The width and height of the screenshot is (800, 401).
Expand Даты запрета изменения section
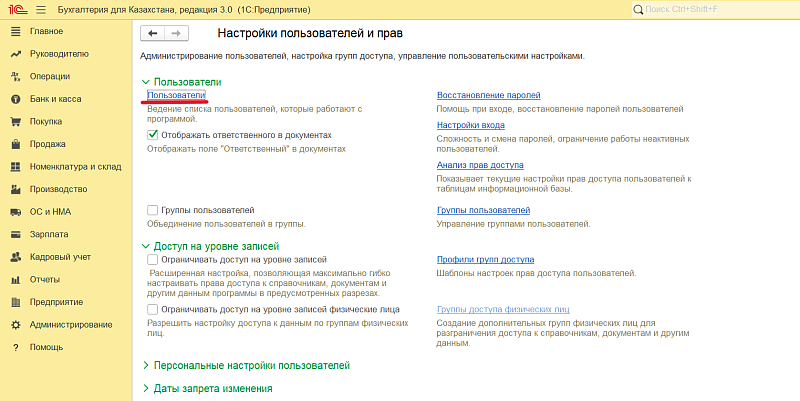click(x=146, y=388)
